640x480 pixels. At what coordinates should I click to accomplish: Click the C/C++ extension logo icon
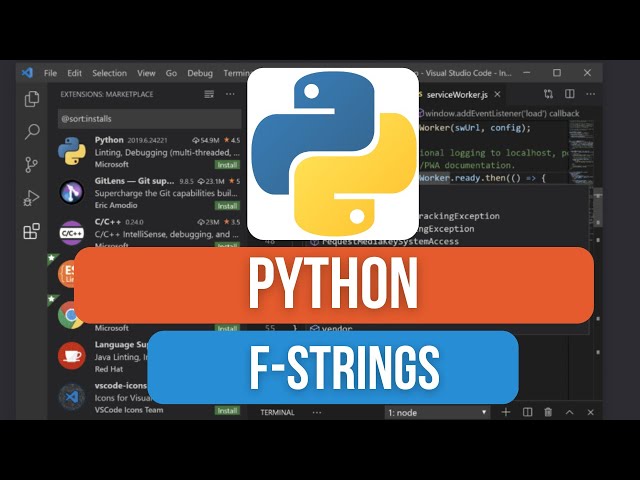coord(72,233)
